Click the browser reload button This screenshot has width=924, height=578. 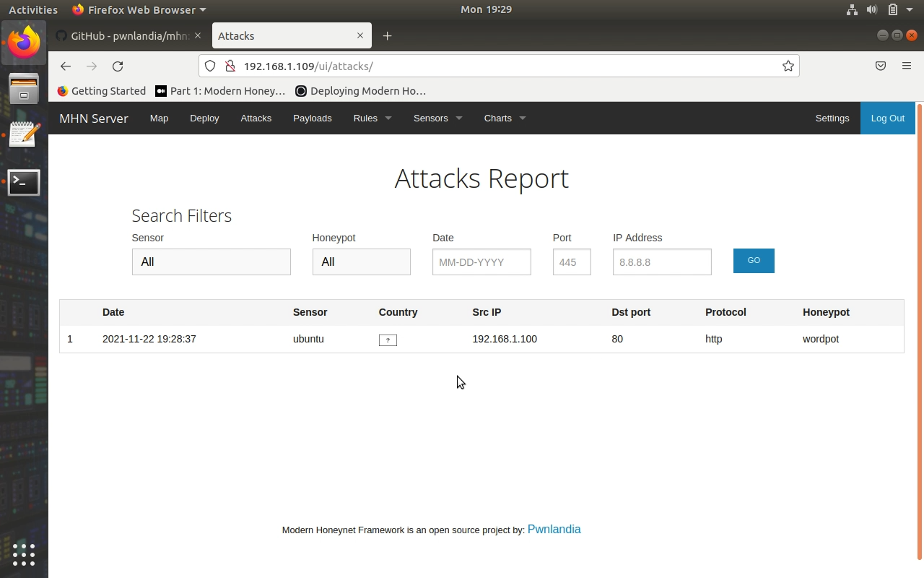pos(118,66)
